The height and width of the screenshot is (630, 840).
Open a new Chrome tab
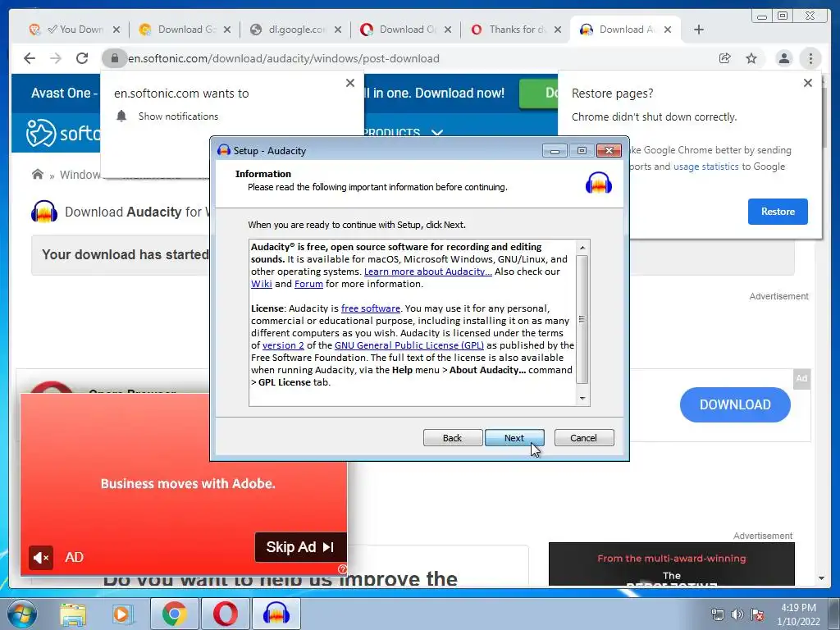click(x=699, y=30)
